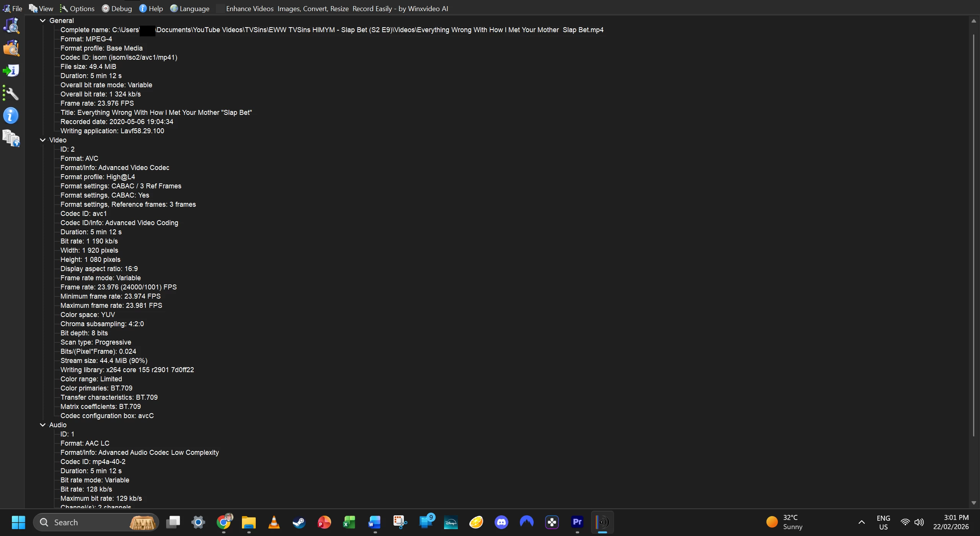Open the File menu
Screen dimensions: 980x536
(13, 8)
